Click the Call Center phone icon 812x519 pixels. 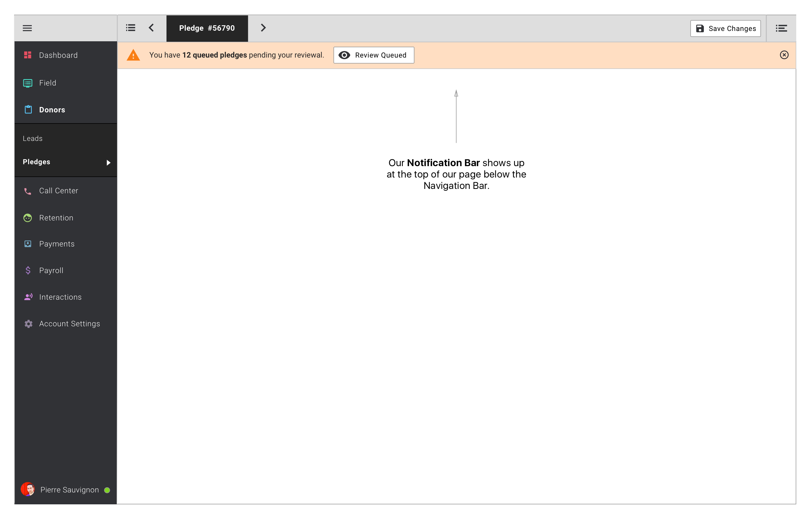pyautogui.click(x=28, y=191)
